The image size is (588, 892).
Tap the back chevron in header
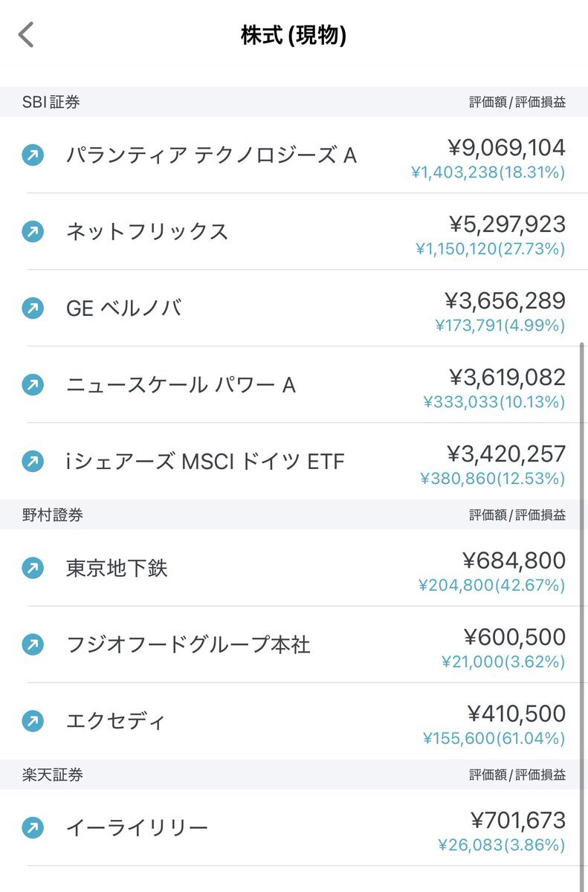[x=26, y=35]
